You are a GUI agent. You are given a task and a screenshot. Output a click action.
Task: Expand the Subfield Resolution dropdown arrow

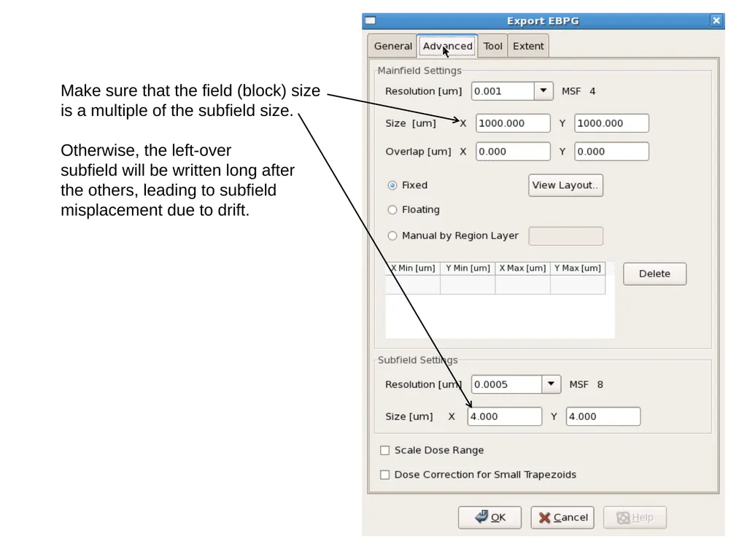pyautogui.click(x=551, y=384)
